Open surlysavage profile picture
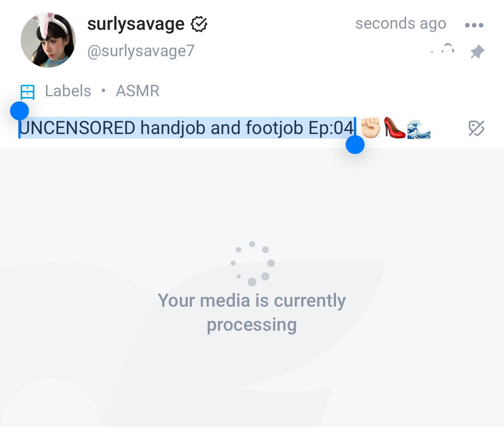The height and width of the screenshot is (438, 504). 48,40
